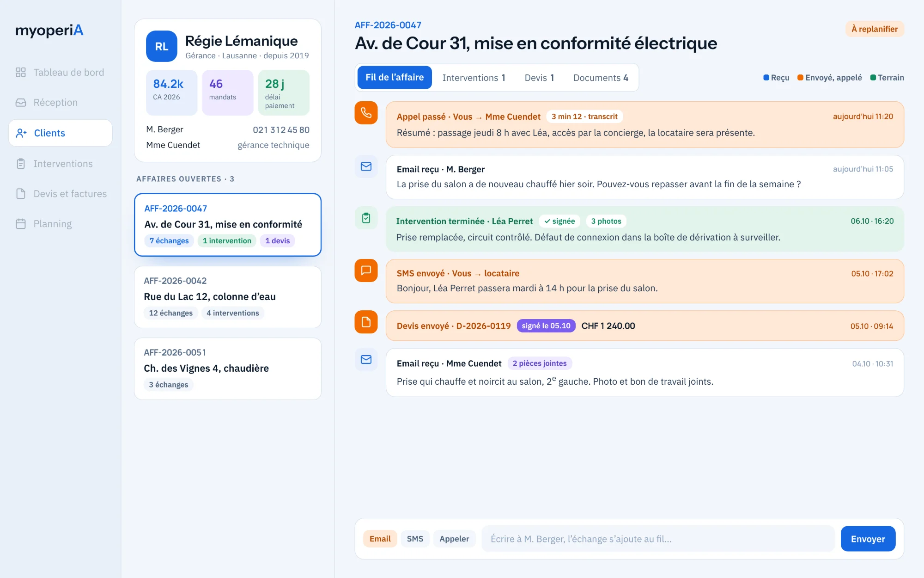Click the green clipboard-check icon for Intervention terminée
Image resolution: width=924 pixels, height=578 pixels.
tap(366, 218)
